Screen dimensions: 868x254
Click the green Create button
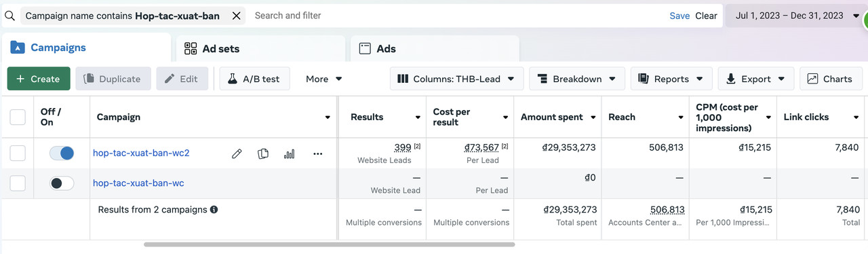[x=38, y=79]
